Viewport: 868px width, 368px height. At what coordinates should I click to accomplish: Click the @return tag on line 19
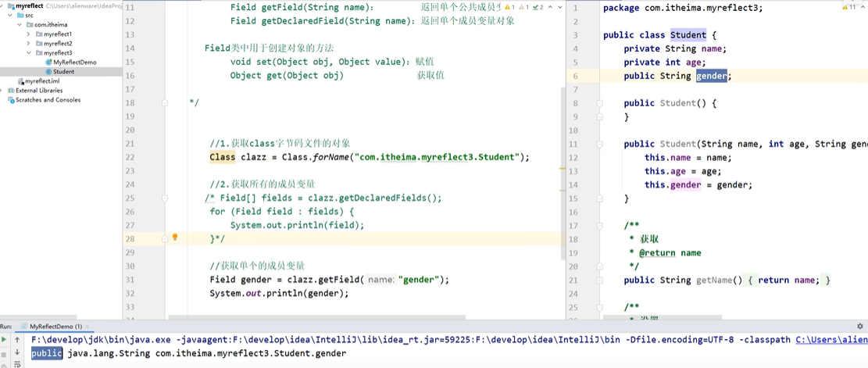pos(658,252)
